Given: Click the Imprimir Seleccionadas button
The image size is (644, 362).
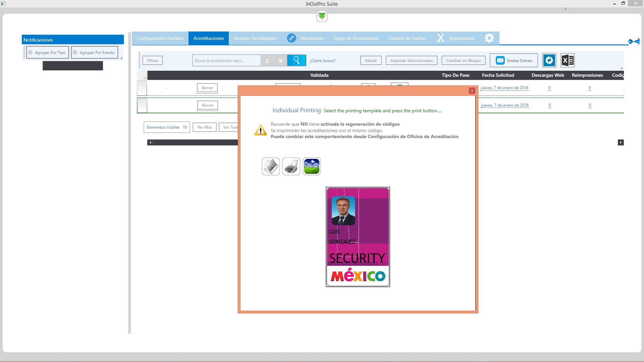Looking at the screenshot, I should tap(412, 61).
